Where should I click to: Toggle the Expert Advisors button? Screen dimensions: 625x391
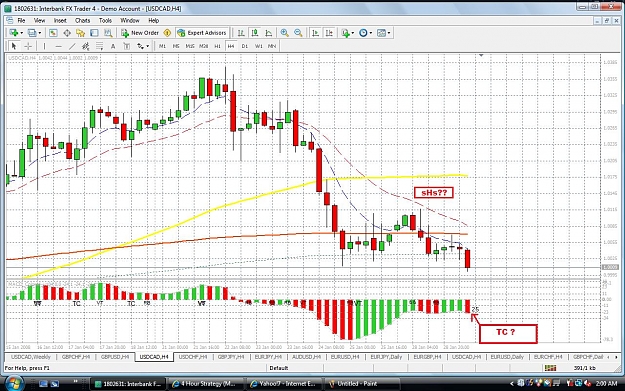[202, 33]
